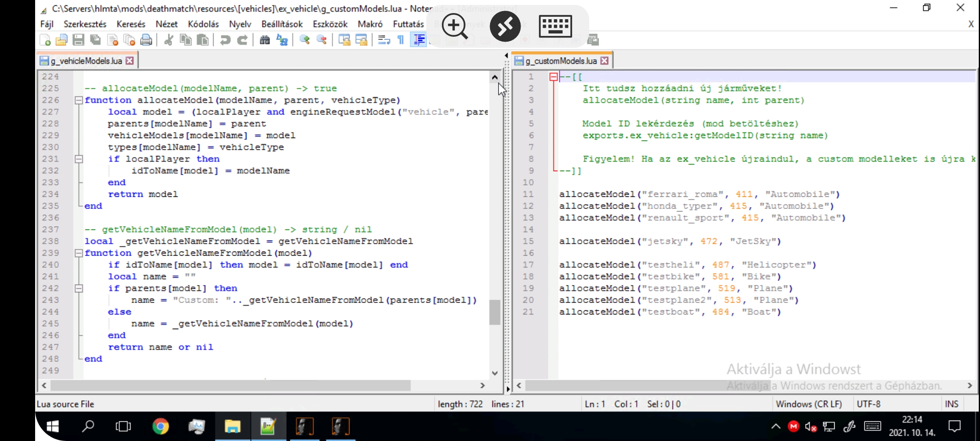Click the New file toolbar icon
980x441 pixels.
point(45,40)
